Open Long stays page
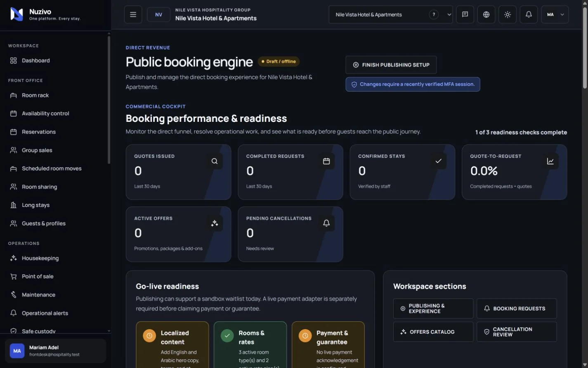 point(54,205)
